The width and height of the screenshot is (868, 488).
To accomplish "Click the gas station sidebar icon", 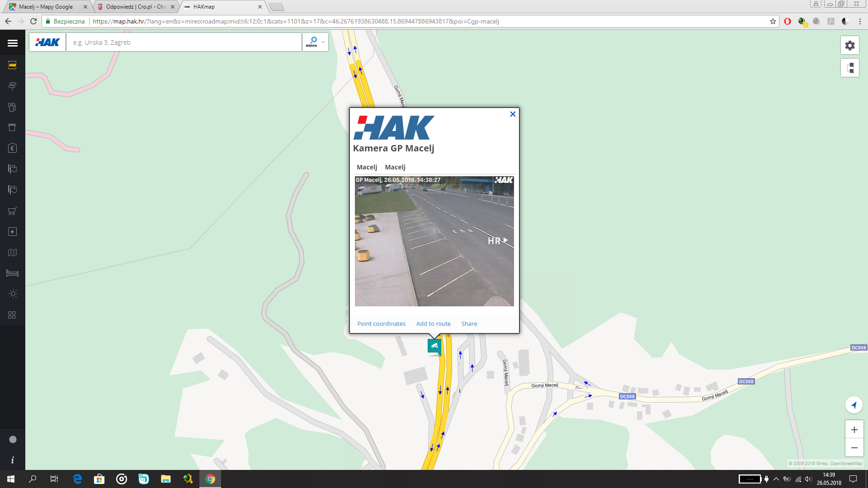I will (x=13, y=107).
